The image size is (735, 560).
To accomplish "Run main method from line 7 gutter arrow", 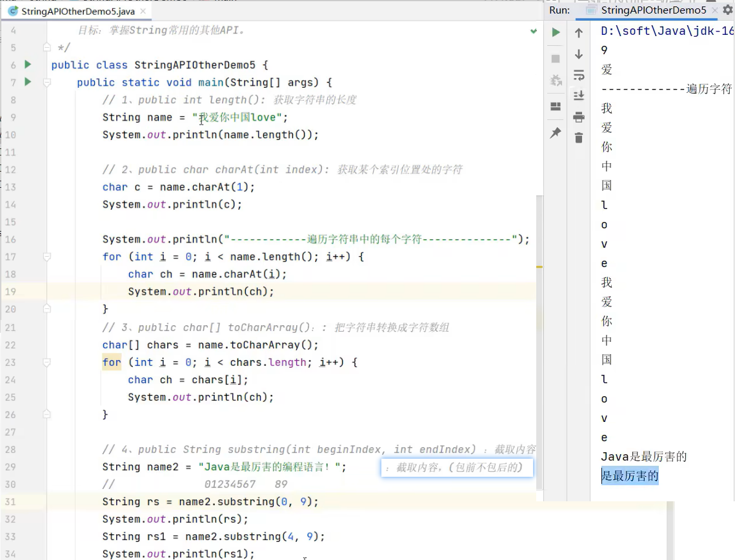I will pyautogui.click(x=28, y=82).
